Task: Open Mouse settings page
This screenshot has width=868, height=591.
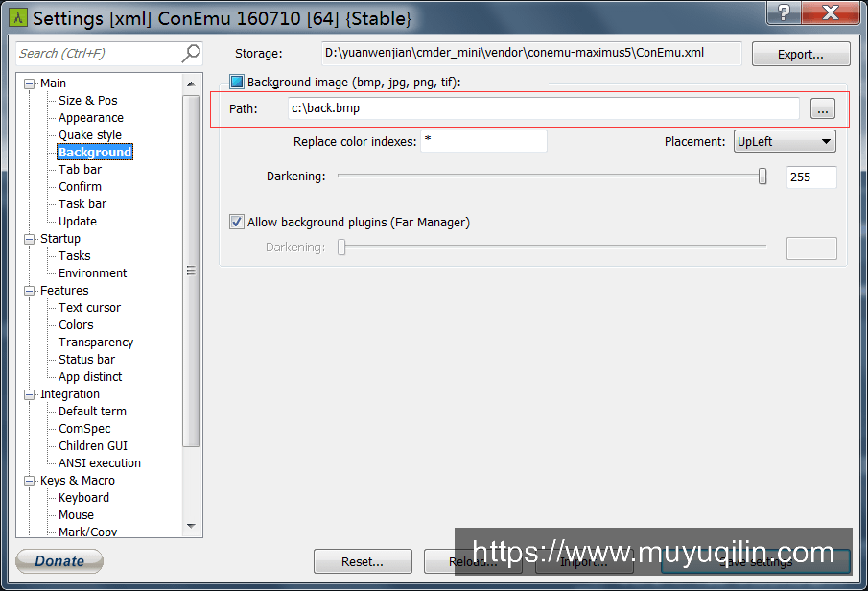Action: click(x=76, y=514)
